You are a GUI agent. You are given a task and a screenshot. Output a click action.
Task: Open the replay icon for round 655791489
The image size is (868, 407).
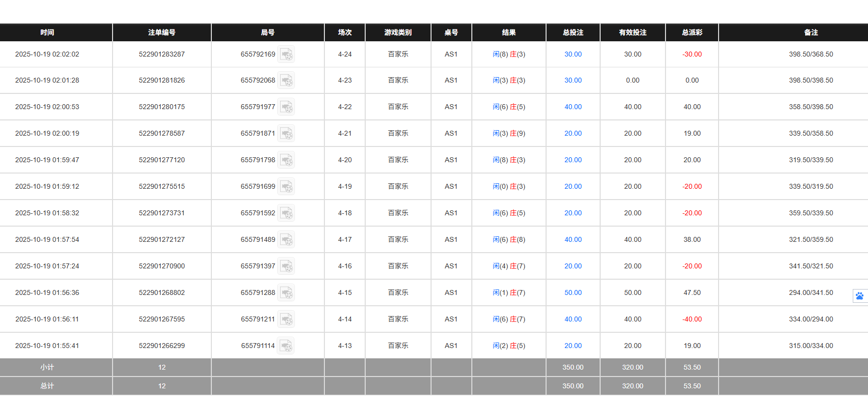click(287, 239)
